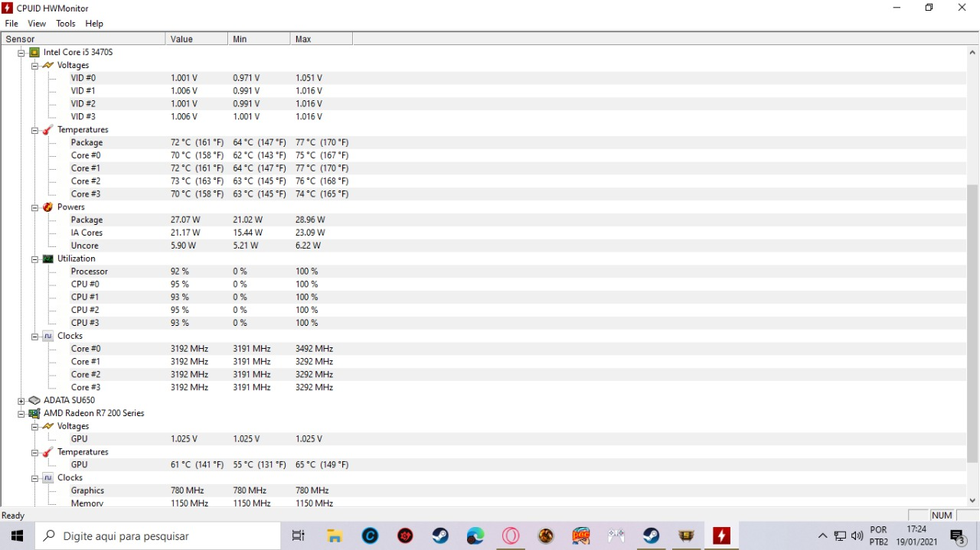Open Task View from the taskbar
This screenshot has width=980, height=550.
[299, 536]
